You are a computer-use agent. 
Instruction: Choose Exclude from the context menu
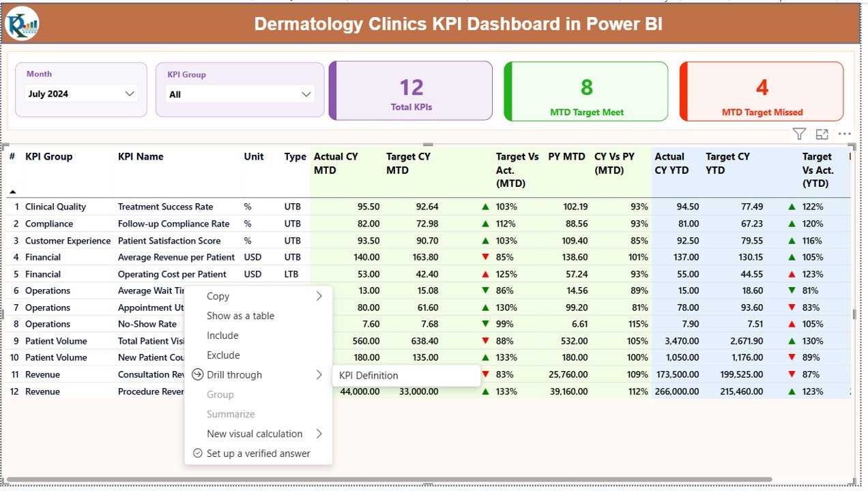(223, 355)
